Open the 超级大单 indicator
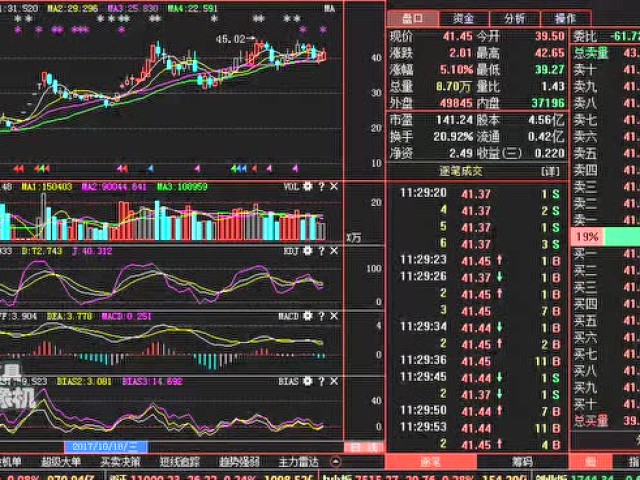 point(61,462)
